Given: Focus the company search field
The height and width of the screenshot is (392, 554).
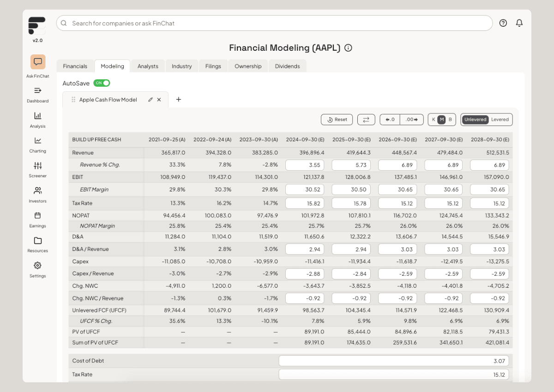Looking at the screenshot, I should (x=274, y=23).
